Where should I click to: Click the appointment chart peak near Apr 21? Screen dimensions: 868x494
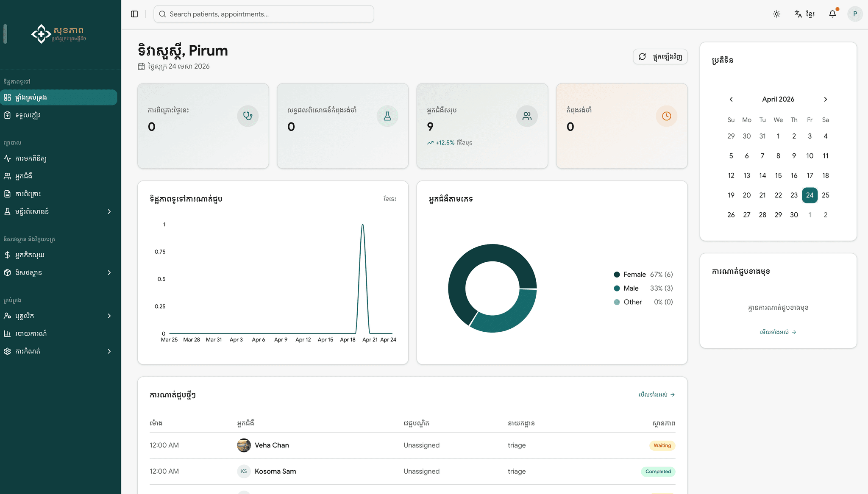coord(362,225)
